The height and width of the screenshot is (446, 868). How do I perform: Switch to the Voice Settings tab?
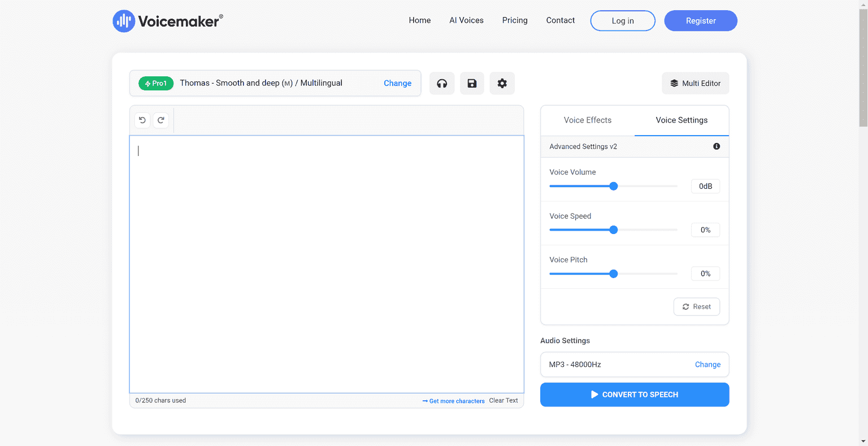point(682,120)
